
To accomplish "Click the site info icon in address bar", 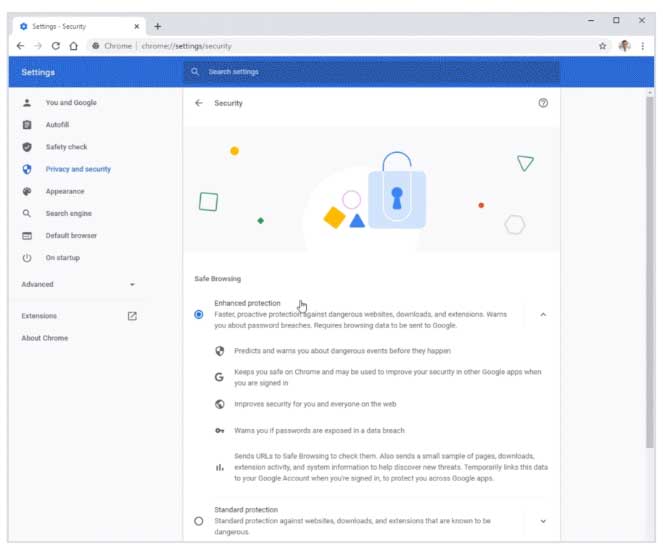I will click(96, 46).
